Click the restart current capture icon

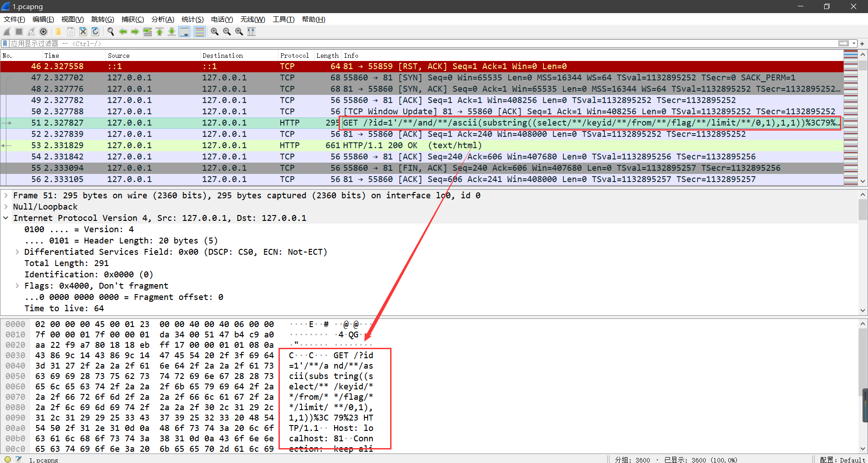click(31, 32)
